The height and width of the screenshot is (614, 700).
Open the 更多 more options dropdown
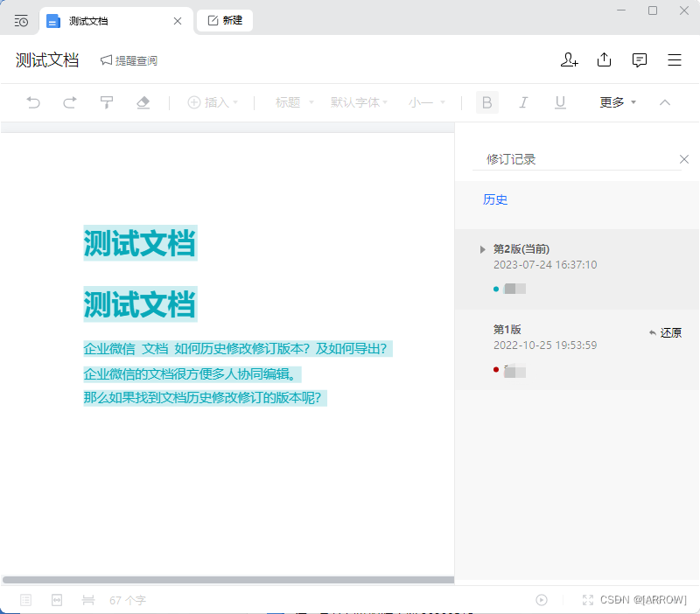[x=618, y=102]
